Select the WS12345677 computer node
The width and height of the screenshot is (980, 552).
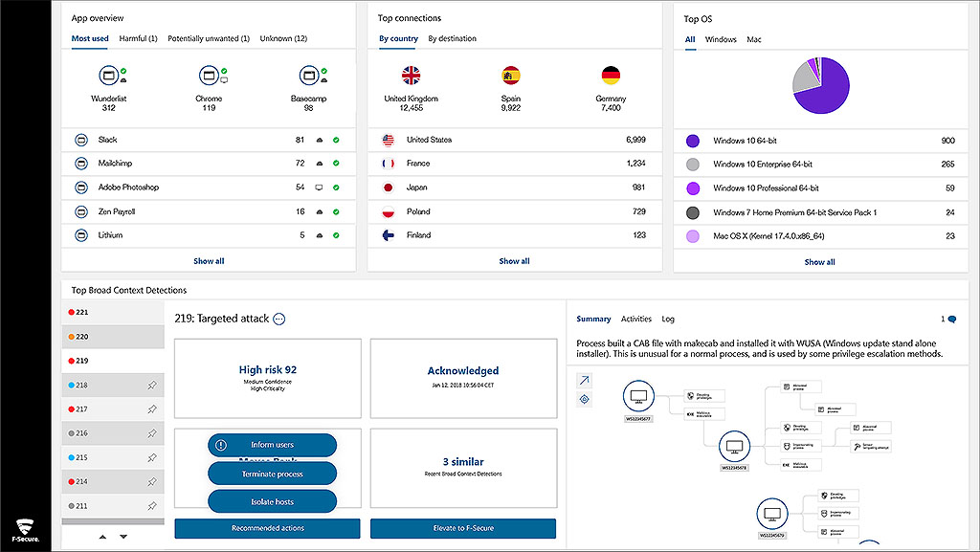[637, 396]
